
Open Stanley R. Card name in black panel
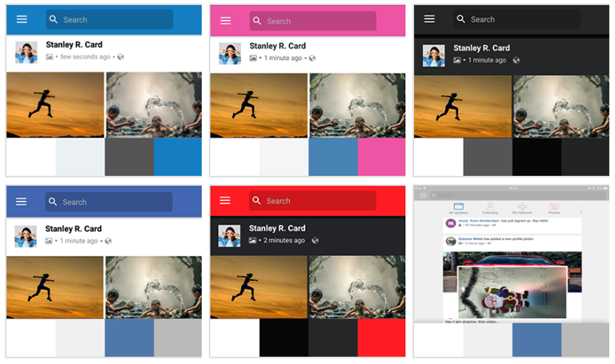click(481, 48)
